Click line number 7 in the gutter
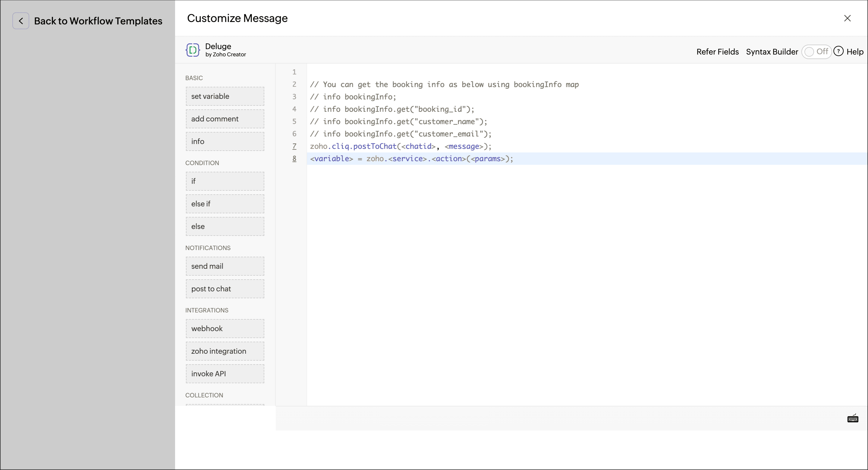The image size is (868, 470). (294, 146)
